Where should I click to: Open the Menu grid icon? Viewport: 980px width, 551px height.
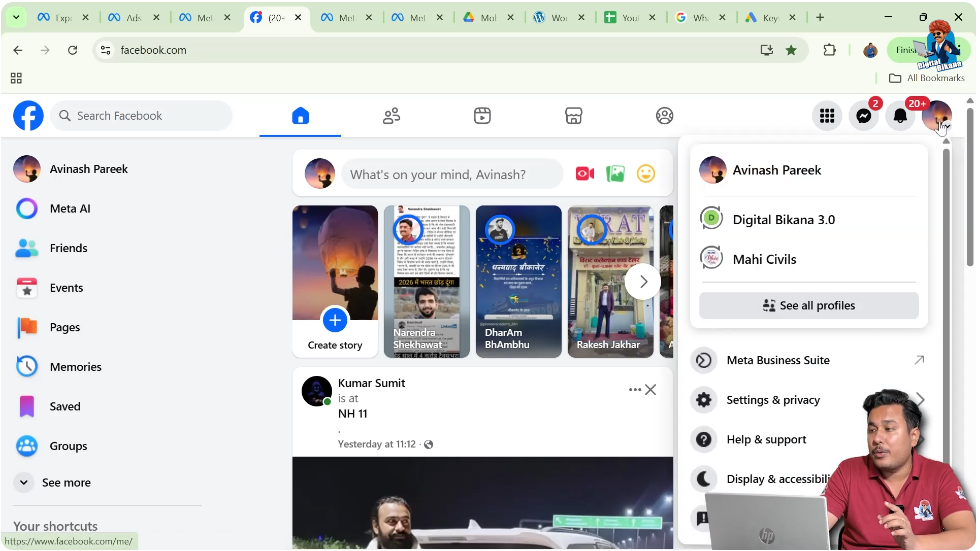(x=827, y=116)
